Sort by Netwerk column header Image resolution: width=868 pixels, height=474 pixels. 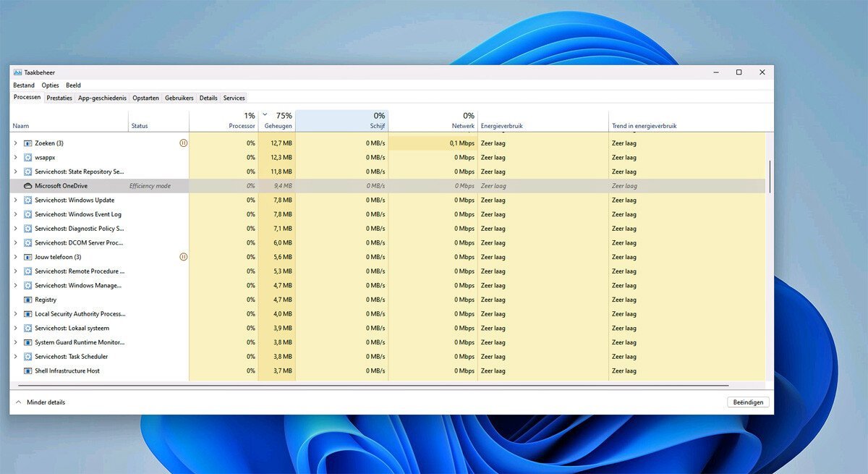tap(433, 121)
